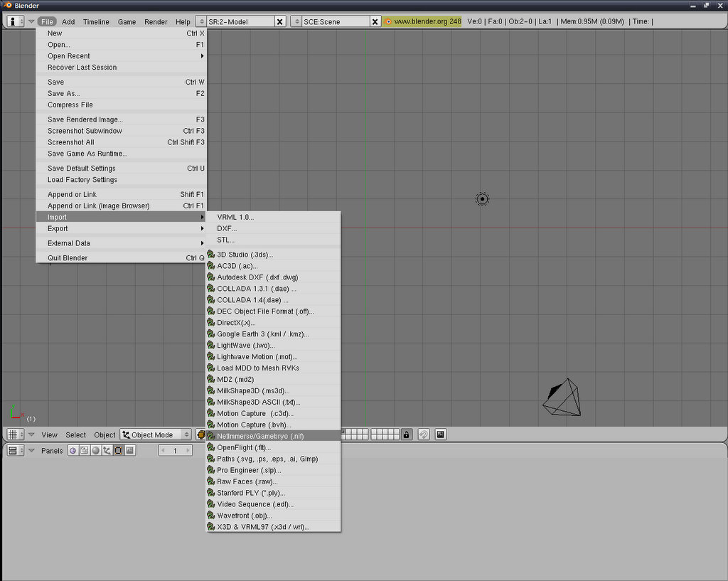
Task: Open the Scene context buttons icon
Action: [129, 451]
